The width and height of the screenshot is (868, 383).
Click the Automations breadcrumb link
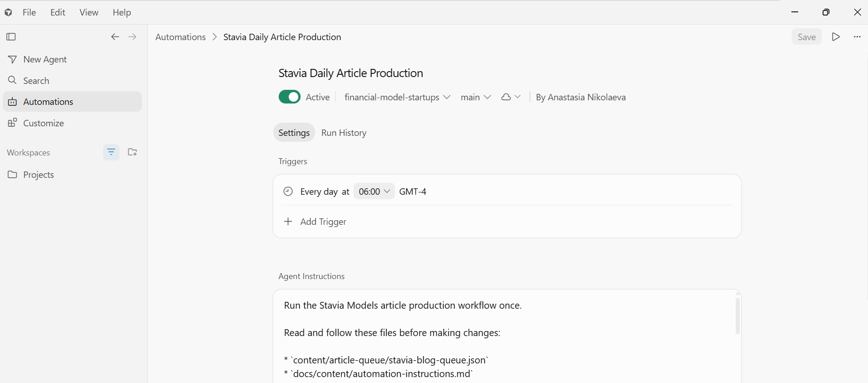click(x=181, y=37)
